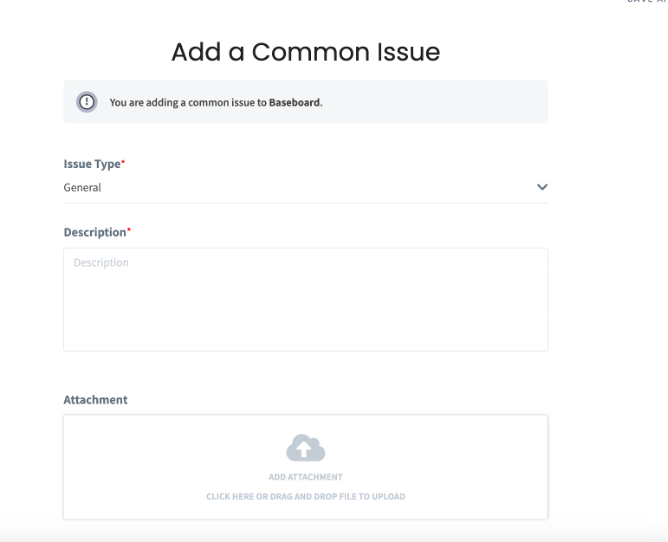The height and width of the screenshot is (542, 668).
Task: Click the 'Description' field label
Action: tap(95, 232)
